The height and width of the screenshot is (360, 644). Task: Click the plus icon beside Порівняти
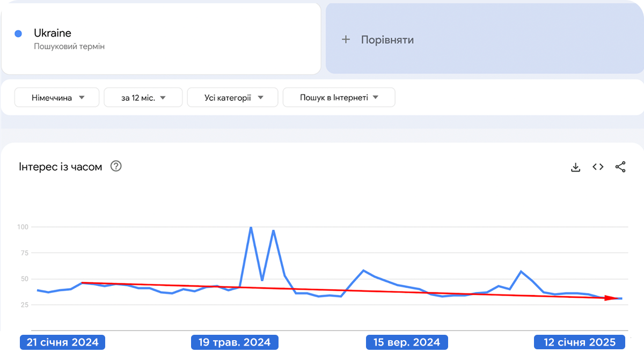[x=346, y=39]
